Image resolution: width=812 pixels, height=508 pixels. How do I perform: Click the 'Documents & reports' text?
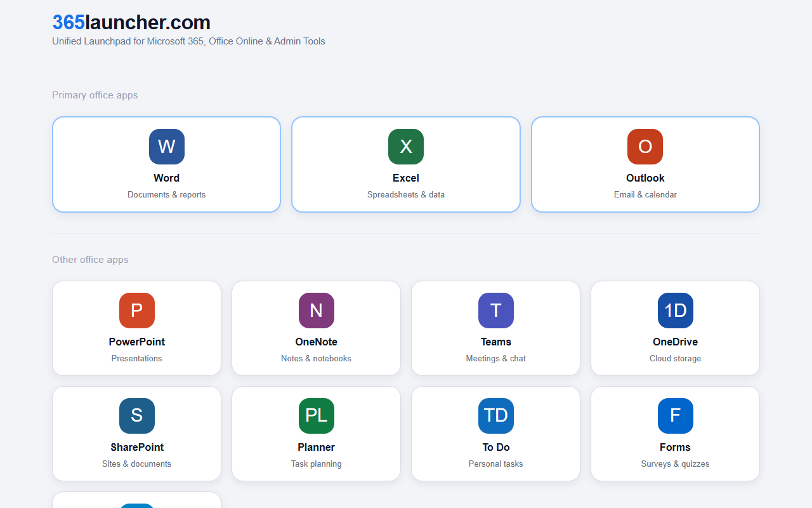pyautogui.click(x=167, y=194)
